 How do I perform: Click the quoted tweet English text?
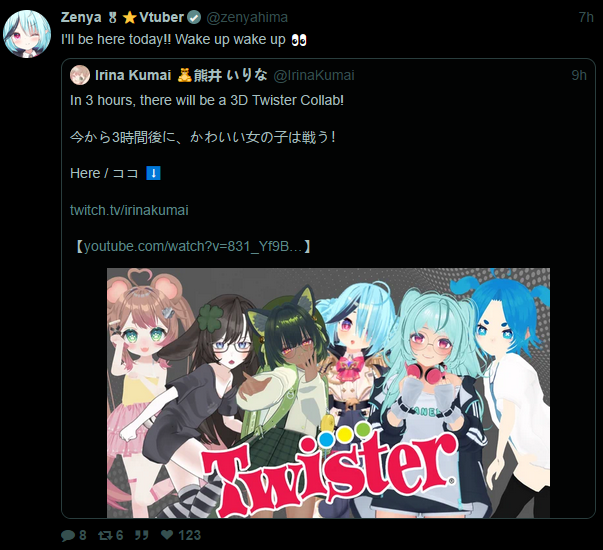[207, 100]
